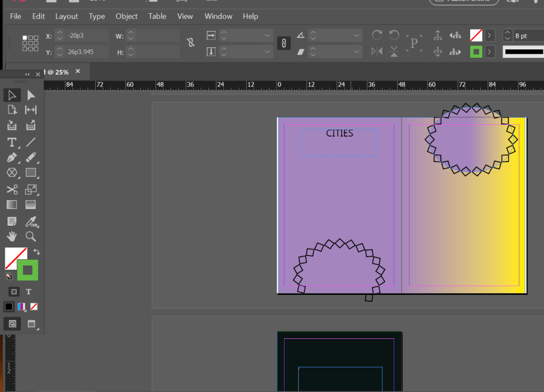Expand the fill color options arrow
This screenshot has width=544, height=392.
(490, 36)
